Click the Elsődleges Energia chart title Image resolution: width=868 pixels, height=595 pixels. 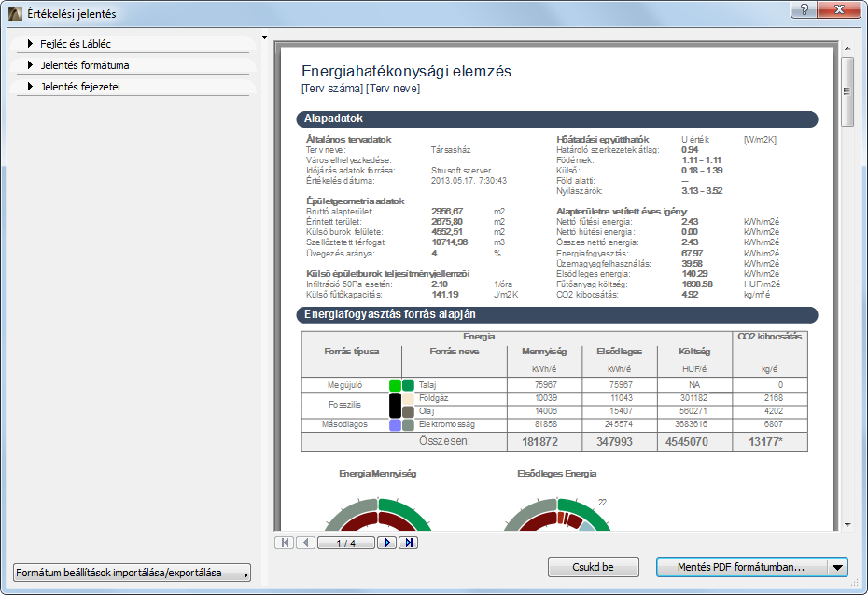[x=557, y=474]
